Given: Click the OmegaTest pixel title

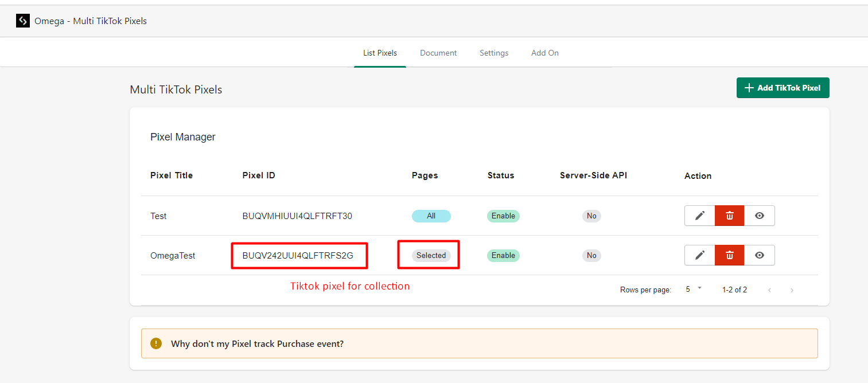Looking at the screenshot, I should coord(173,256).
